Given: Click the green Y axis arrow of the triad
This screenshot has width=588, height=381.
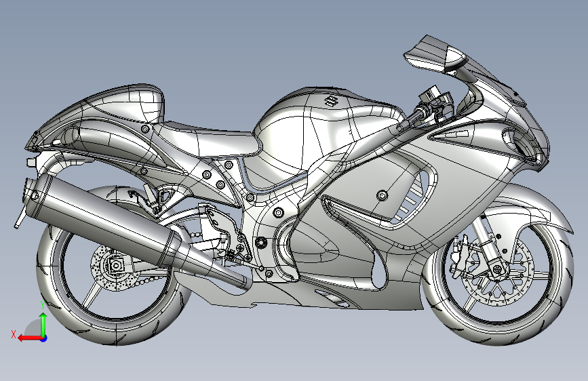Looking at the screenshot, I should tap(43, 324).
